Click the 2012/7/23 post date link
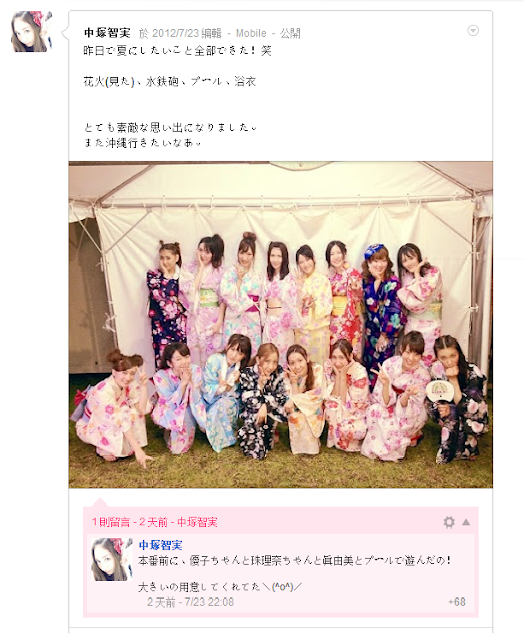Image resolution: width=524 pixels, height=640 pixels. click(175, 33)
